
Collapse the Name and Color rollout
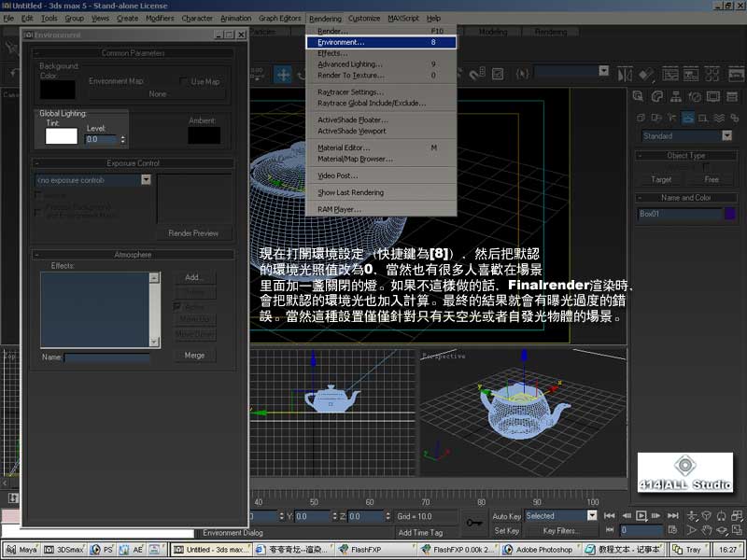pyautogui.click(x=685, y=197)
